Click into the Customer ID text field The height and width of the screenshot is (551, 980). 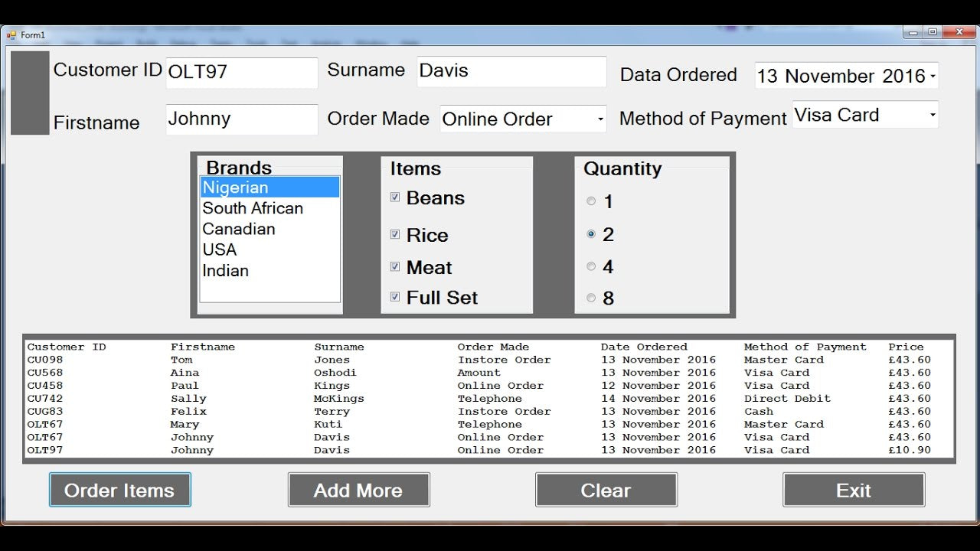(x=241, y=72)
